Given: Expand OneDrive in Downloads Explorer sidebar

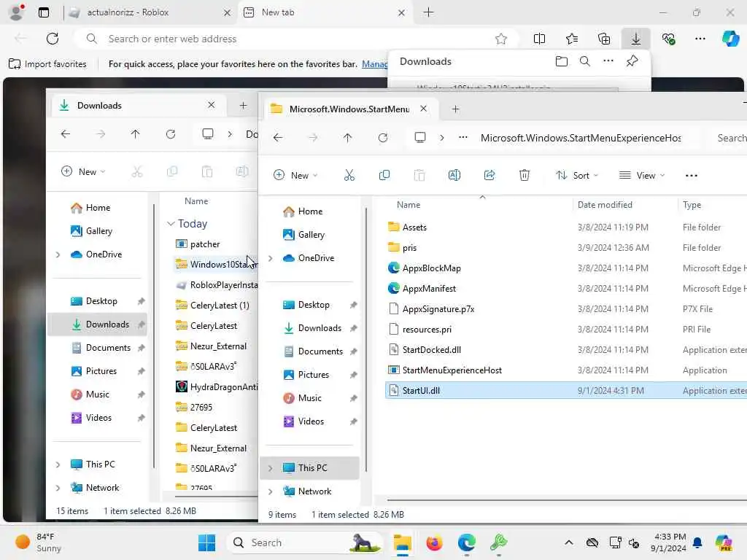Looking at the screenshot, I should pos(58,254).
